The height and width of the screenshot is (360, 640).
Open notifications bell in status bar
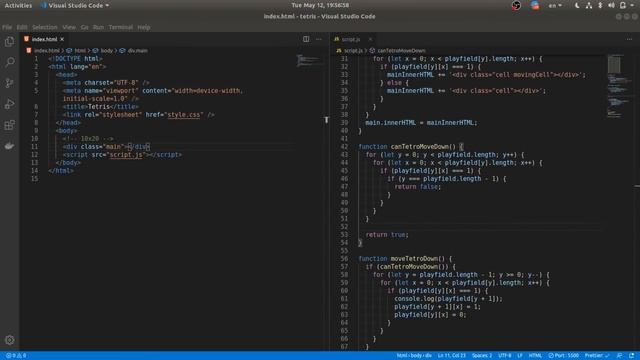click(631, 356)
